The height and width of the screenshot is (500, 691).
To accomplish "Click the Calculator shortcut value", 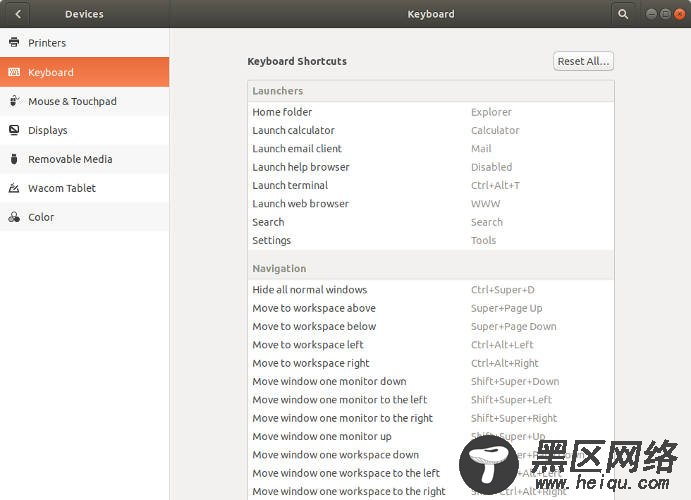I will pos(495,130).
